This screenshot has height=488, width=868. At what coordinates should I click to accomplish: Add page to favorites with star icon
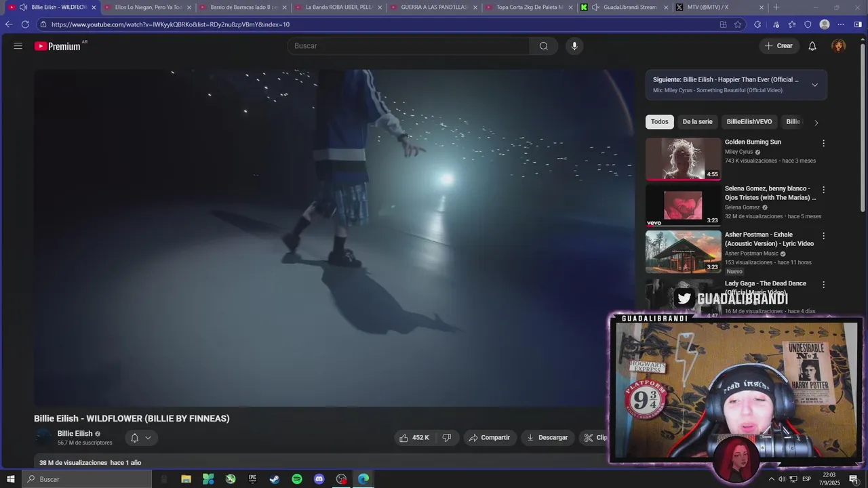click(x=738, y=24)
